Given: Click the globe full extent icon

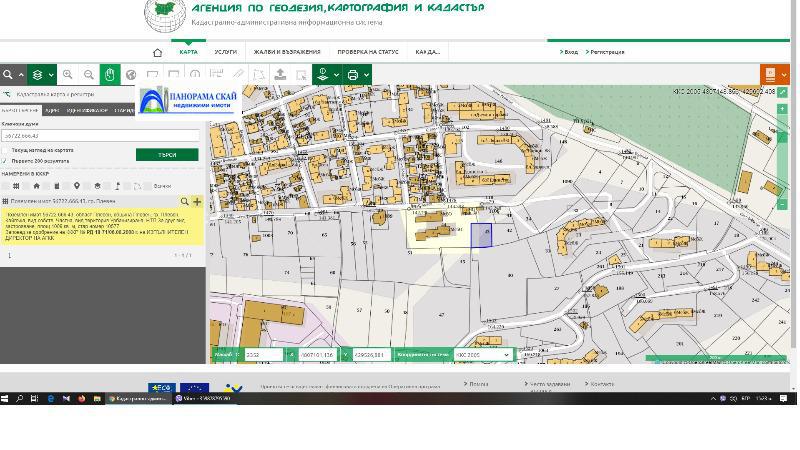Looking at the screenshot, I should pyautogui.click(x=131, y=75).
